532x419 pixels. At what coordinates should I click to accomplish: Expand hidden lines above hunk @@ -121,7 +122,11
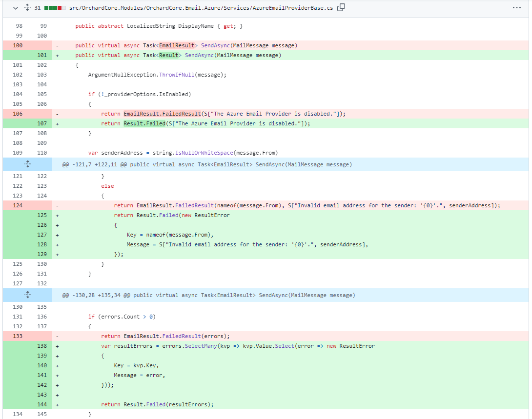tap(27, 164)
